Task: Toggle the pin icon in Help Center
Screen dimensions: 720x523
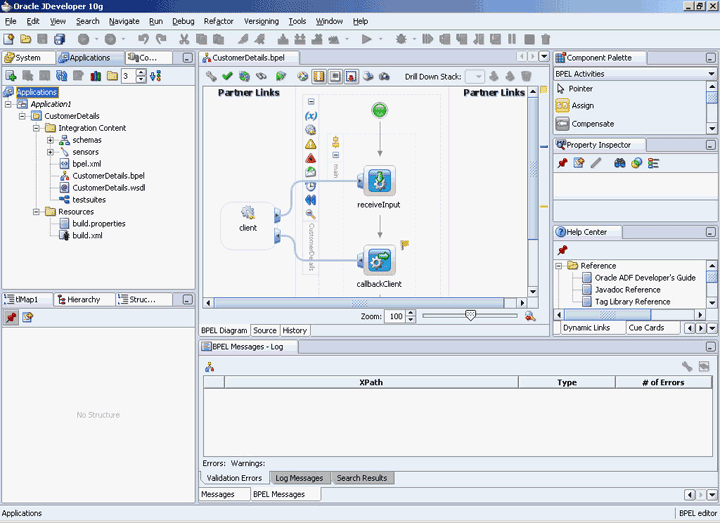Action: point(563,250)
